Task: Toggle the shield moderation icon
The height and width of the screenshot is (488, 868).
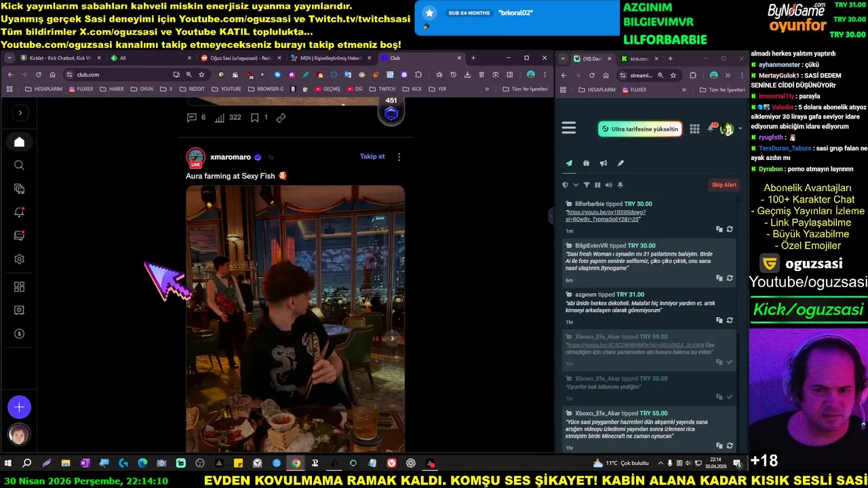Action: click(x=565, y=184)
